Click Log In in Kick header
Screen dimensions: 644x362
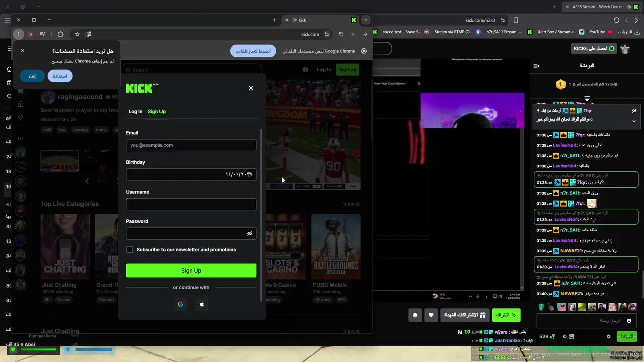pyautogui.click(x=324, y=70)
